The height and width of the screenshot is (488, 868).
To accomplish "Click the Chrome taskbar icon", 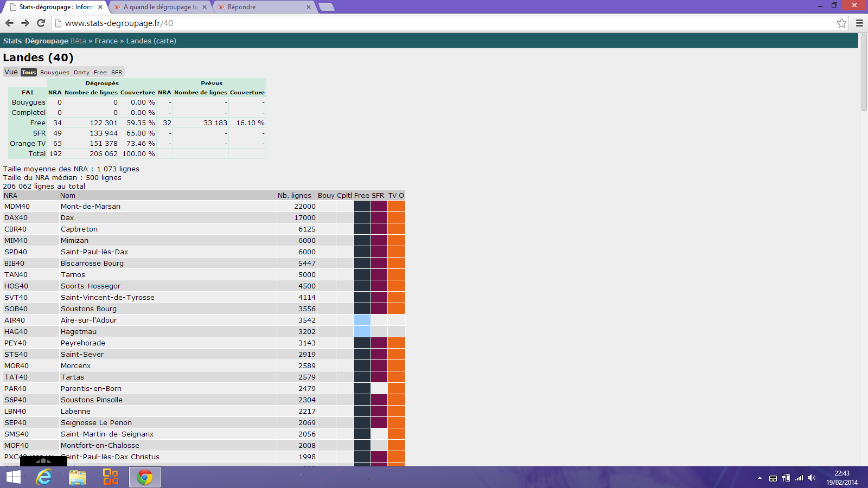I will tap(145, 477).
